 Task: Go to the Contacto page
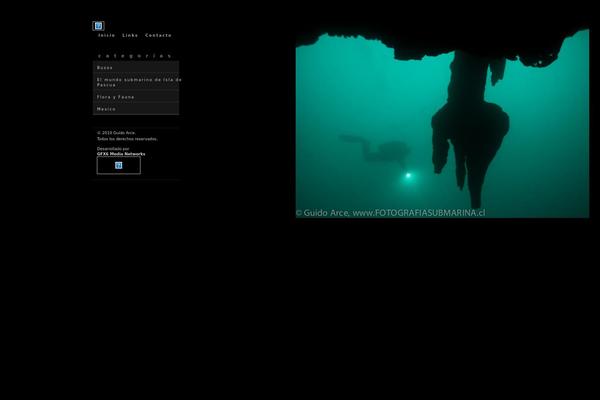click(x=158, y=35)
